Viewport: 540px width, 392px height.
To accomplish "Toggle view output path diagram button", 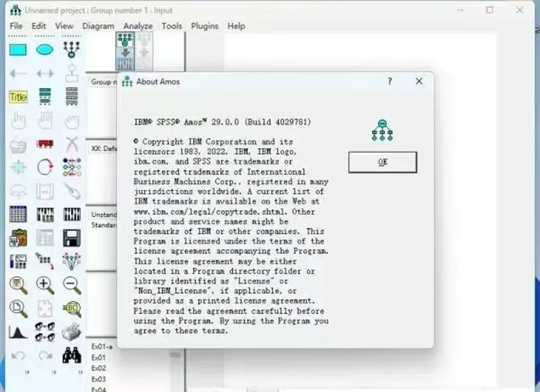I will [144, 51].
